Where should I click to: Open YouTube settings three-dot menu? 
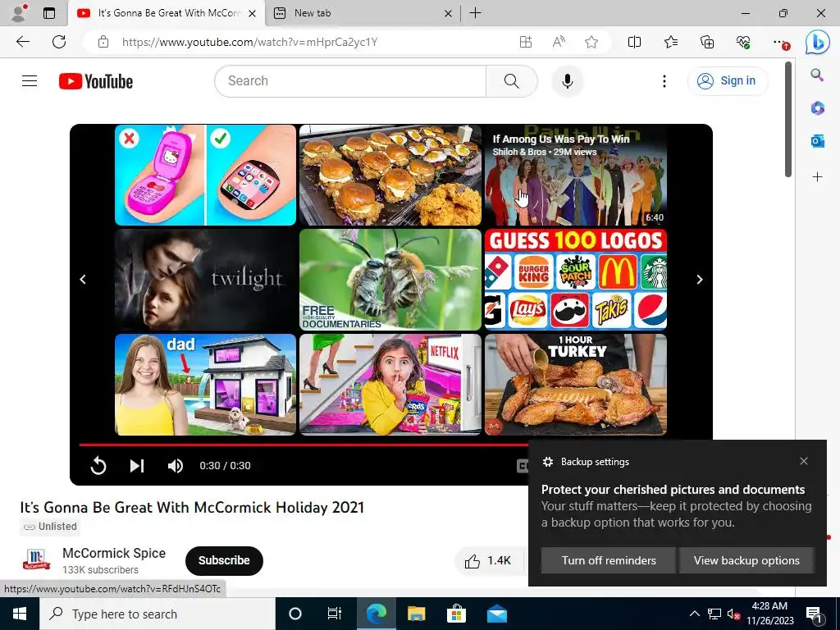(664, 81)
